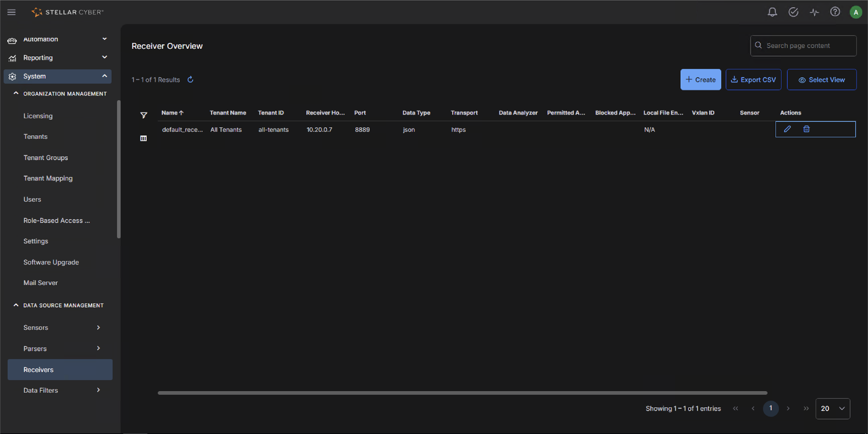Open the Mail Server page
Screen dimensions: 868x434
pyautogui.click(x=40, y=283)
